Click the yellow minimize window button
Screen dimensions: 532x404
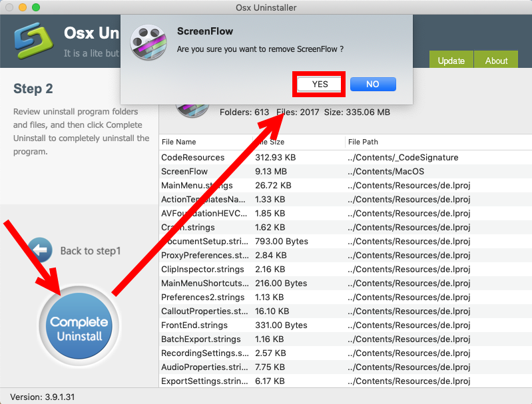pyautogui.click(x=23, y=7)
